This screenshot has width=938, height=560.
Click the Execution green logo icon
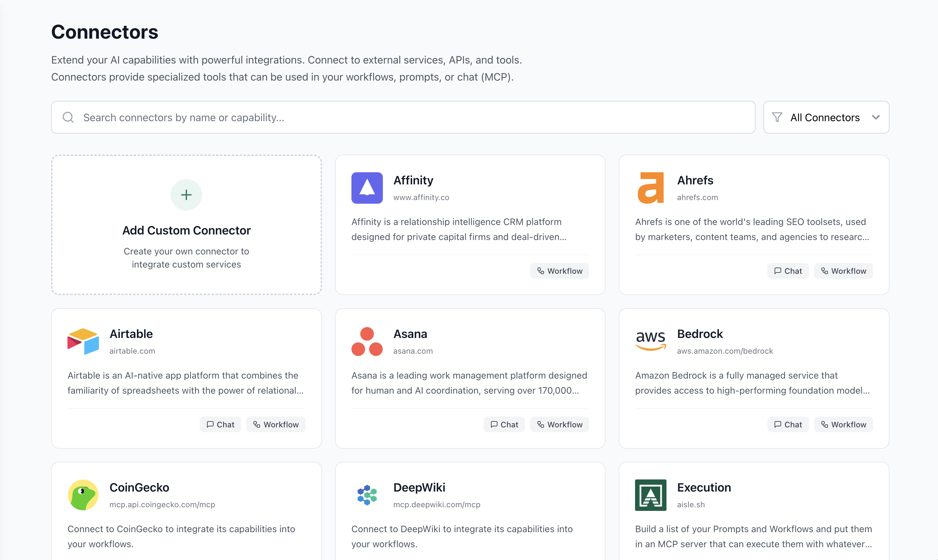click(x=650, y=495)
